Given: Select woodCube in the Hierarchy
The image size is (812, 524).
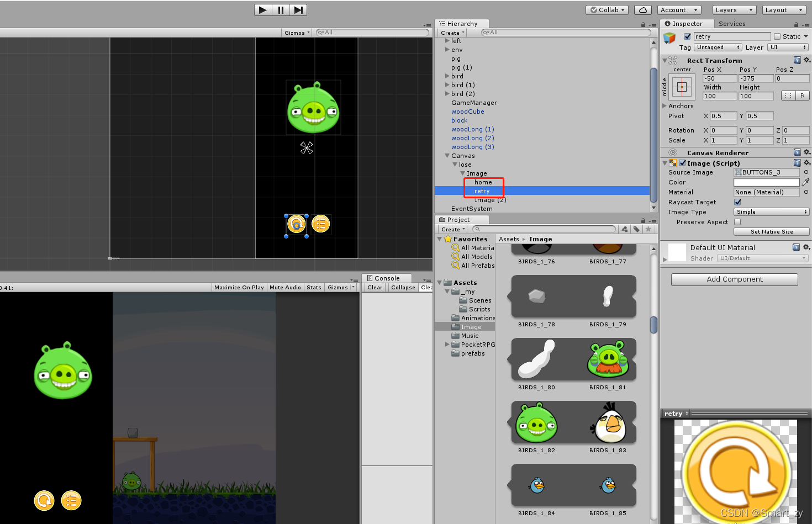Looking at the screenshot, I should (x=467, y=112).
